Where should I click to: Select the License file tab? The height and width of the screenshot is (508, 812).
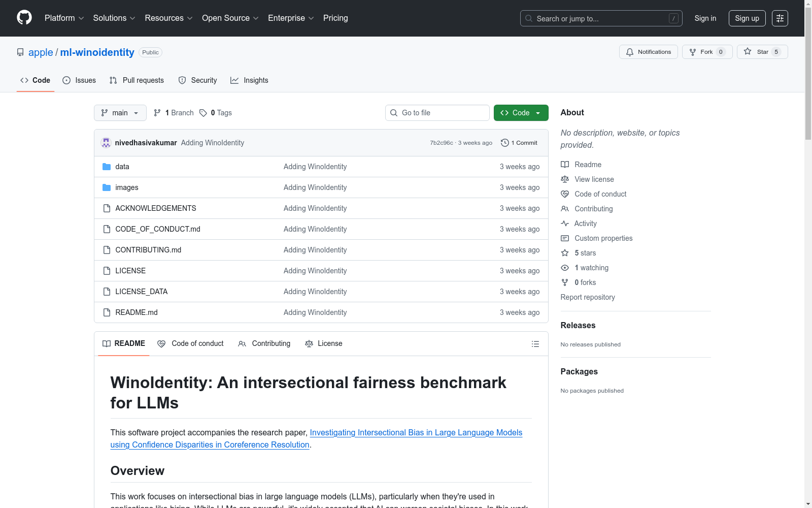[324, 344]
